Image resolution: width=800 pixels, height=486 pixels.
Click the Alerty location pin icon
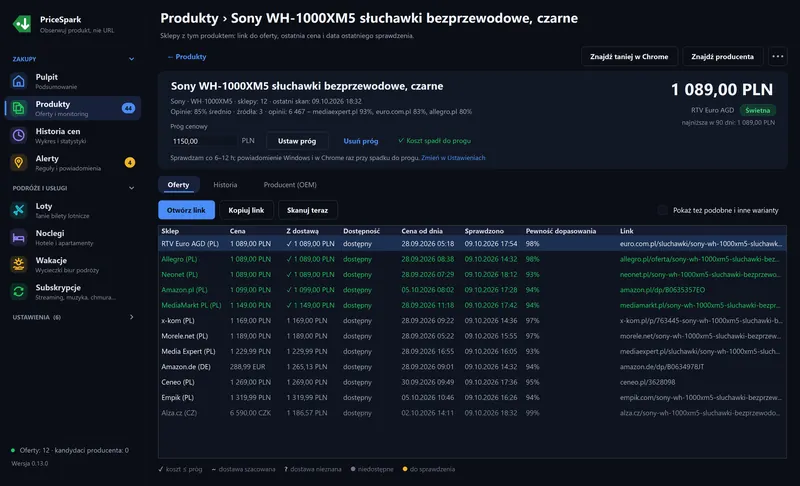point(19,163)
